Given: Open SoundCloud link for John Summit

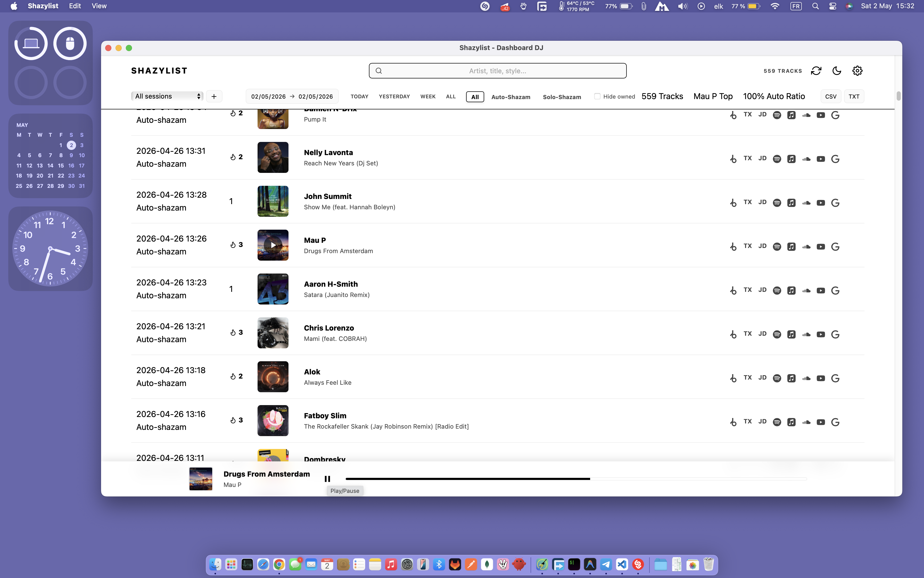Looking at the screenshot, I should click(806, 203).
